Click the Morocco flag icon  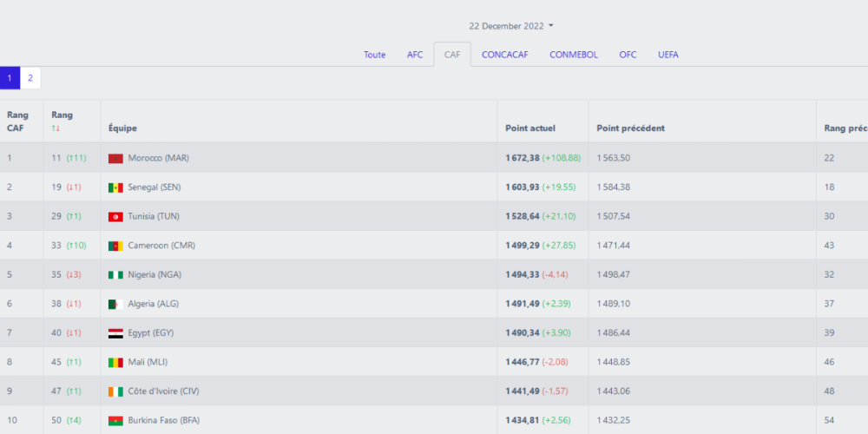pos(115,158)
